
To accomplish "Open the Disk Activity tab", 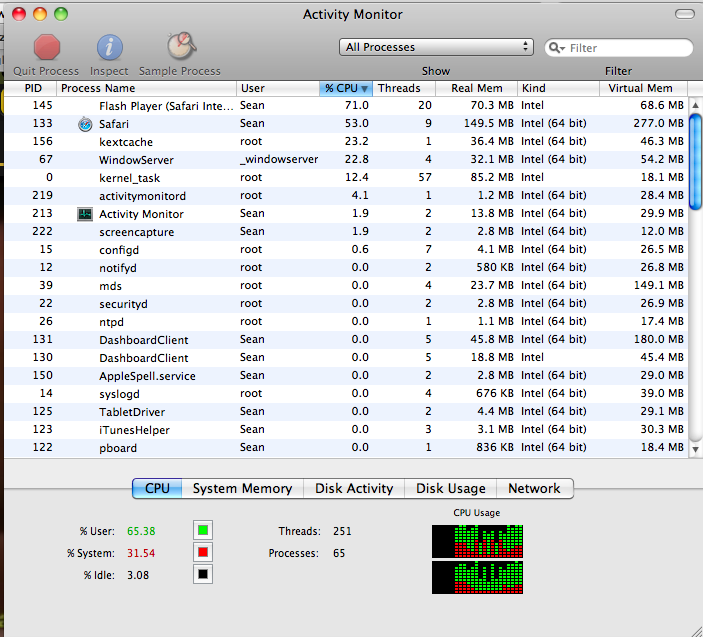I will pyautogui.click(x=354, y=488).
